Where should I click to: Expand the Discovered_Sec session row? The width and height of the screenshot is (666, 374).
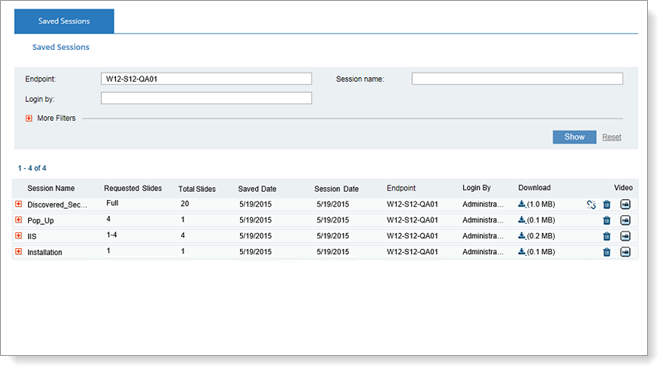(x=19, y=204)
